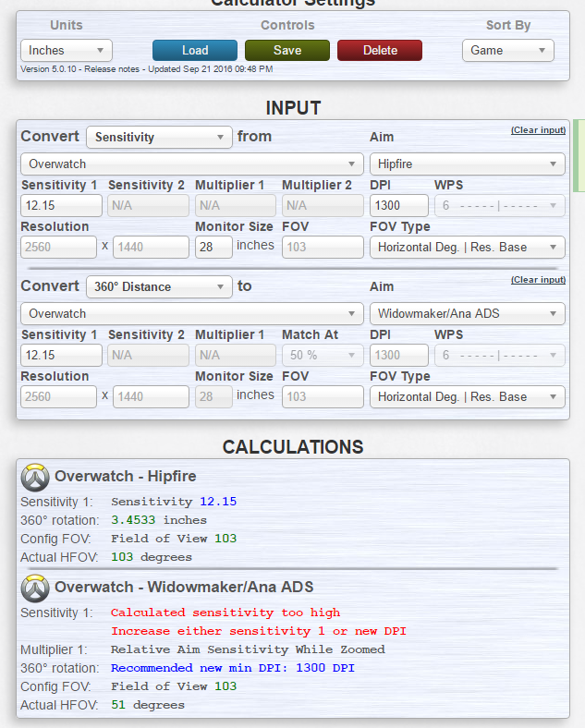
Task: Open the Units dropdown showing Inches
Action: [x=67, y=50]
